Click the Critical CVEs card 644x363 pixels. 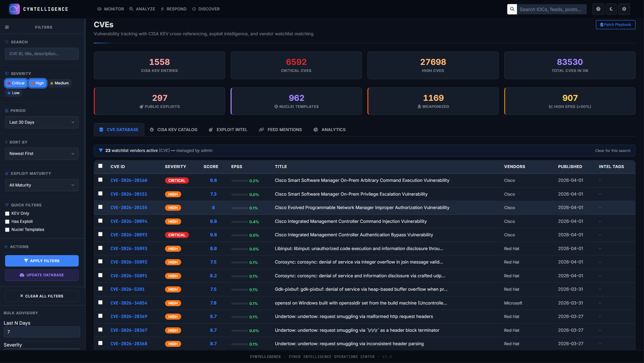coord(296,65)
